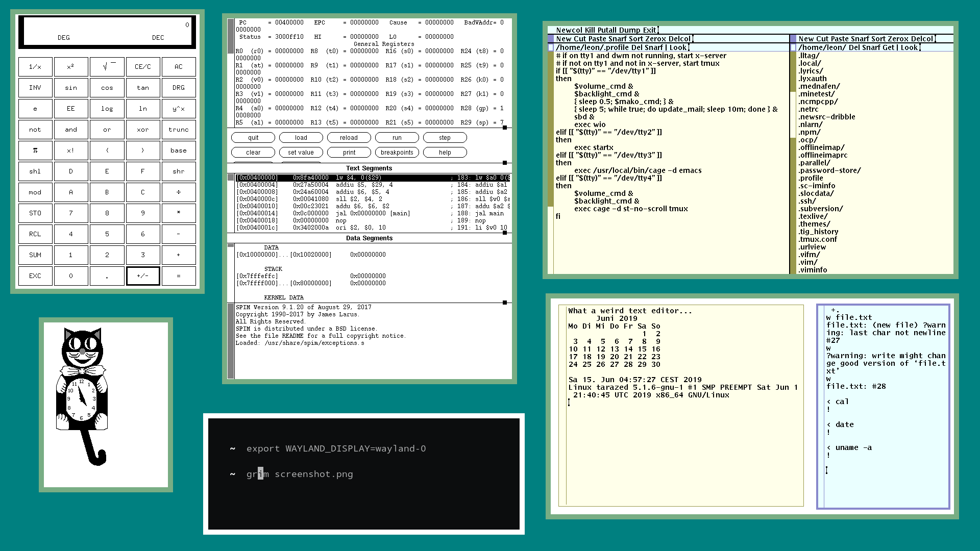Viewport: 980px width, 551px height.
Task: Click the set value button in SPIM
Action: coord(301,153)
